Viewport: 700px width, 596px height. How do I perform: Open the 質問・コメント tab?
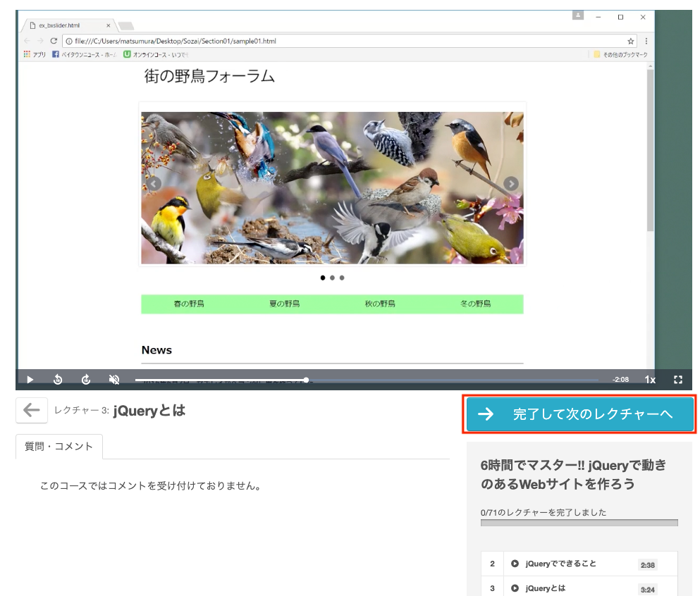(x=59, y=447)
